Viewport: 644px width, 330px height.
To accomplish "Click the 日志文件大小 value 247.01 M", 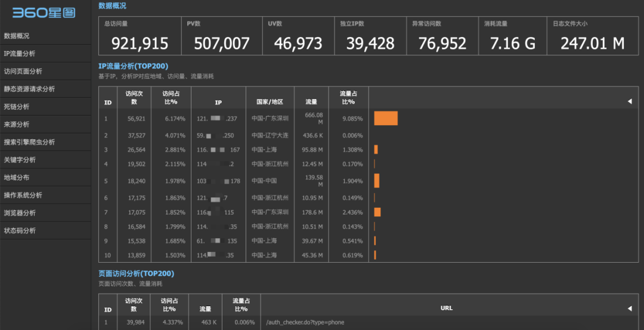I will tap(592, 43).
